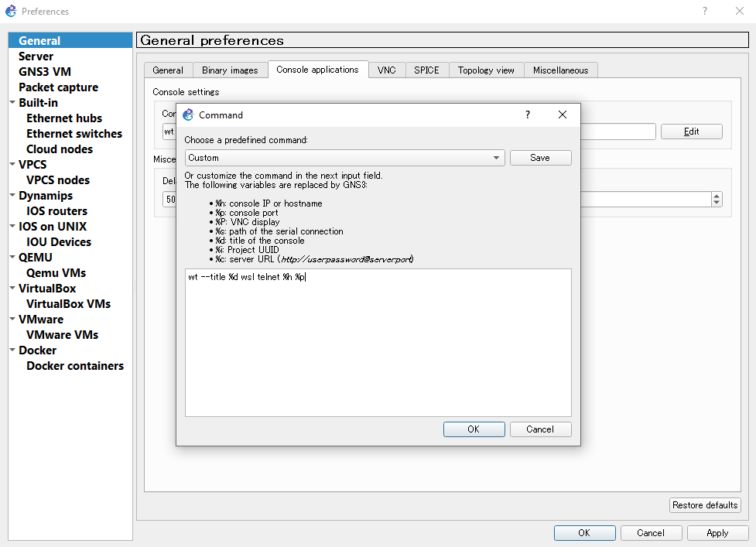Open the Console applications tab
The width and height of the screenshot is (756, 547).
tap(318, 70)
